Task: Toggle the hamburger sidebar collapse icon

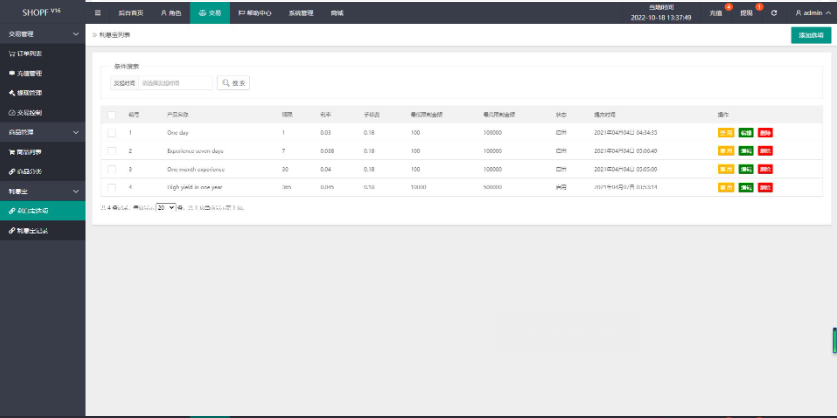Action: point(98,13)
